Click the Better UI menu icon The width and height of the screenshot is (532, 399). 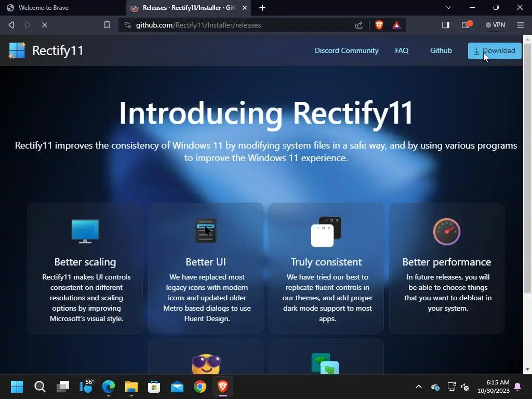click(x=206, y=231)
